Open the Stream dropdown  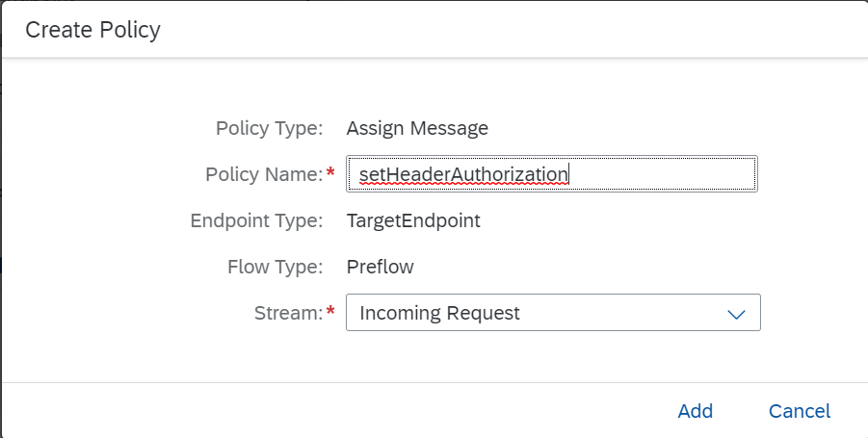click(552, 313)
